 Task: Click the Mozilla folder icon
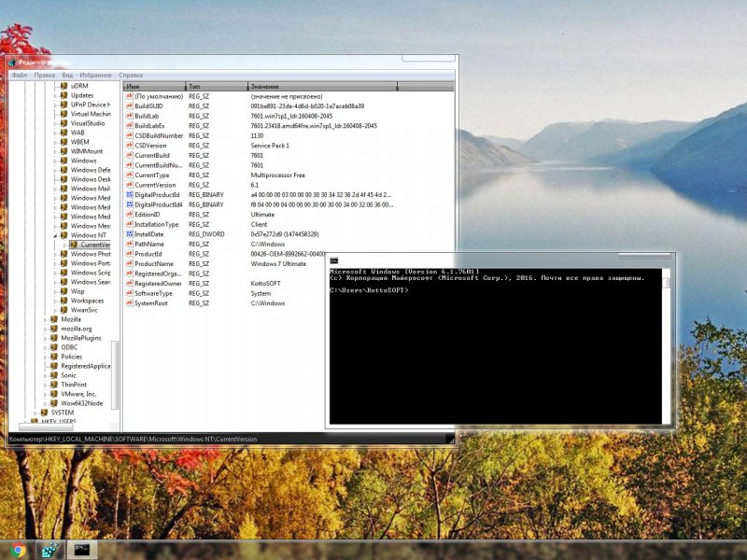pyautogui.click(x=54, y=319)
